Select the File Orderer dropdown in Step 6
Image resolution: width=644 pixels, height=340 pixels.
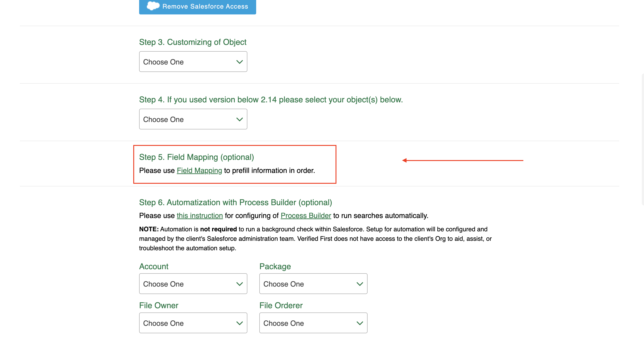(313, 323)
